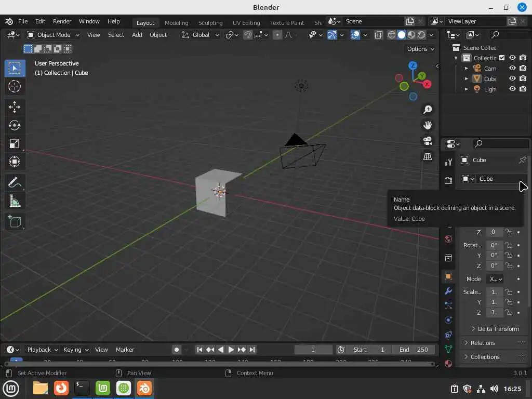The width and height of the screenshot is (532, 399).
Task: Click the End frame 250 field
Action: click(x=413, y=350)
